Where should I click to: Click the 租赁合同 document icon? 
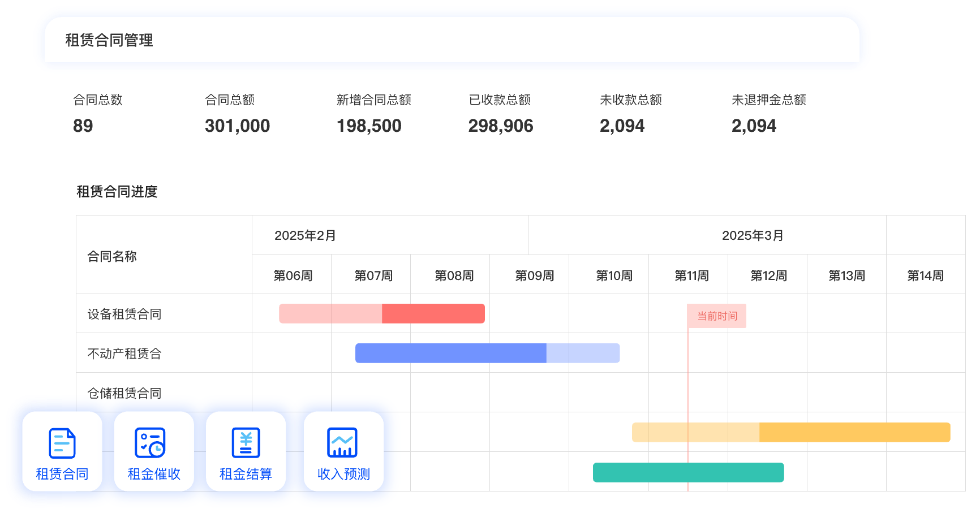62,443
